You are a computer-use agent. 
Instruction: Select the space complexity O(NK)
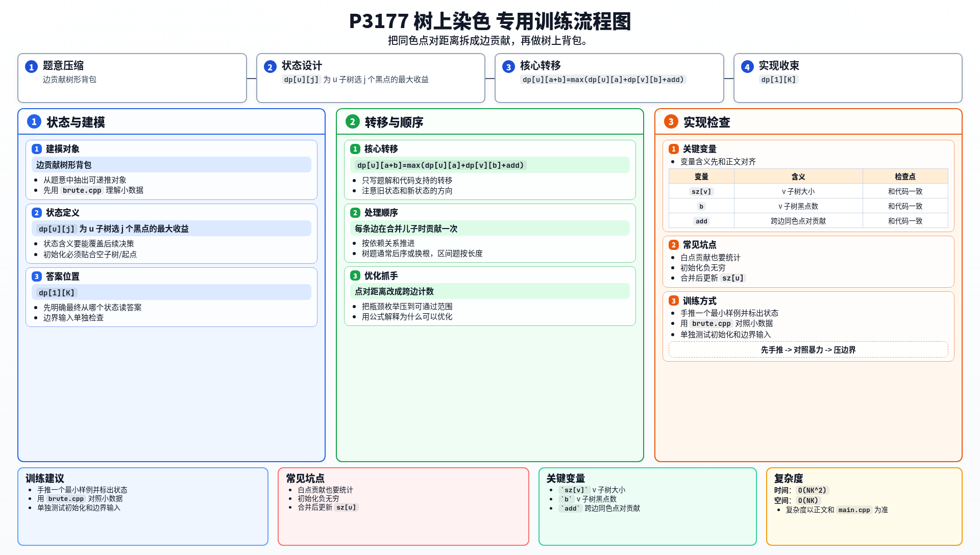point(808,500)
